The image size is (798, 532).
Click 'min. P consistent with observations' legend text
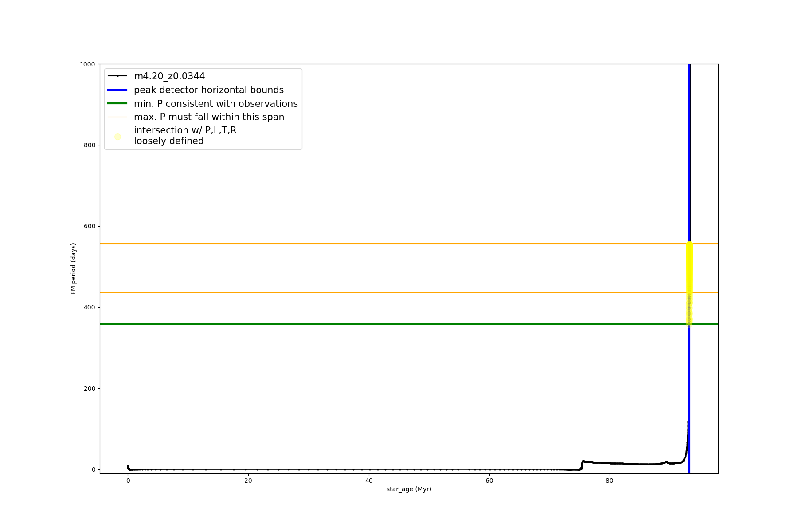click(215, 103)
